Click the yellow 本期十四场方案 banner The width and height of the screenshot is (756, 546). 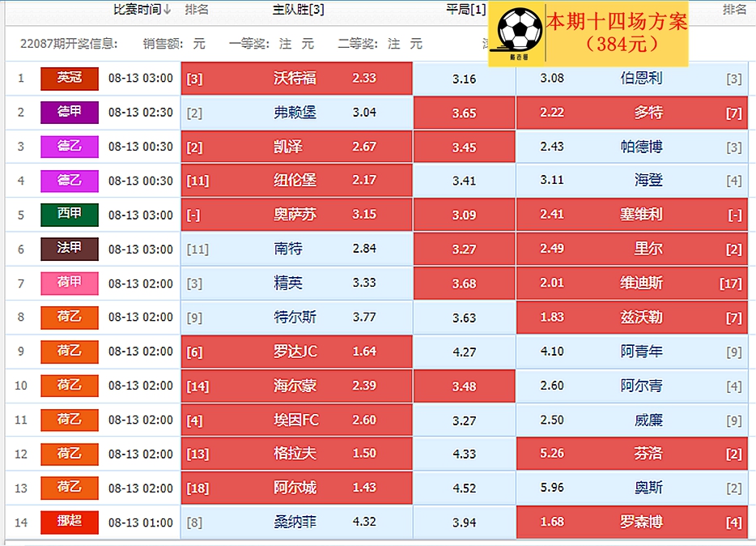pos(617,33)
